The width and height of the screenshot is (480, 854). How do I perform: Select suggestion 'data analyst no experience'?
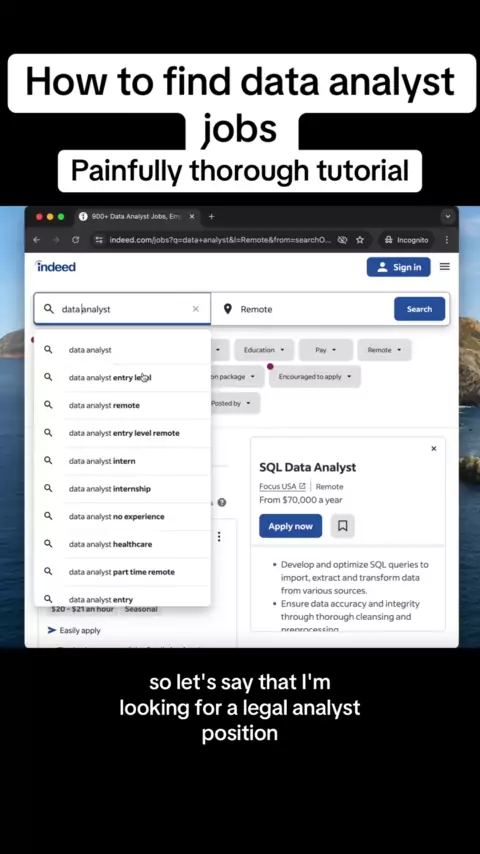123,516
